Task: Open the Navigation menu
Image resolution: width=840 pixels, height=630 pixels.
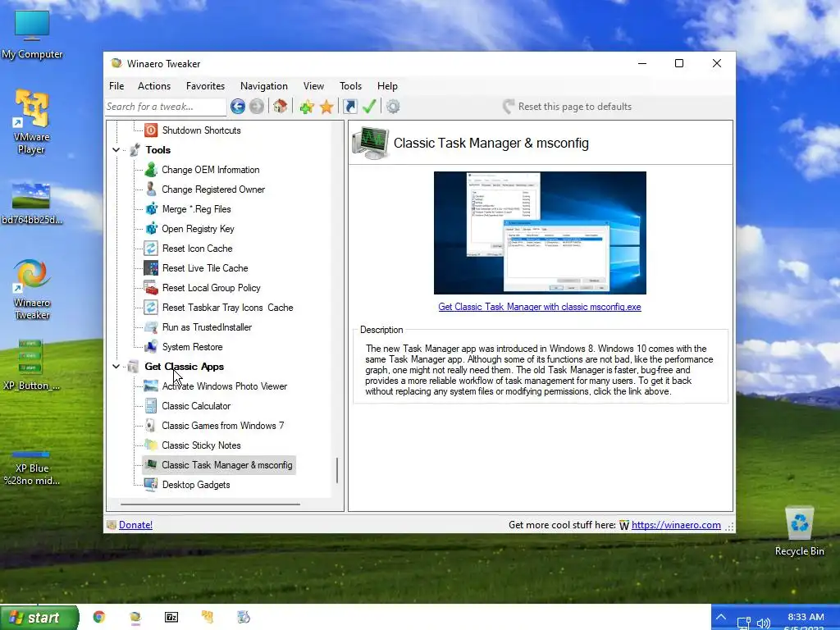Action: [264, 85]
